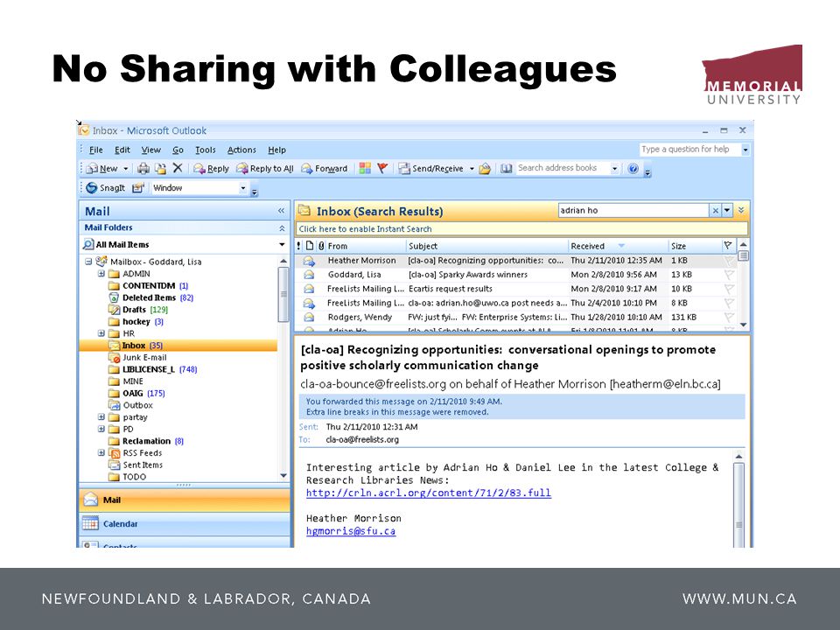This screenshot has height=630, width=840.
Task: Open the Edit menu
Action: pos(122,150)
